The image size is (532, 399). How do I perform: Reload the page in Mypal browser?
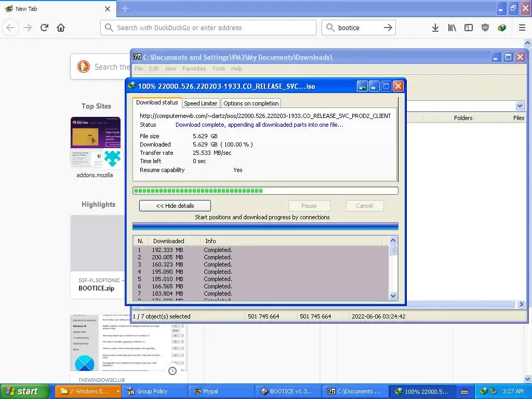click(44, 28)
